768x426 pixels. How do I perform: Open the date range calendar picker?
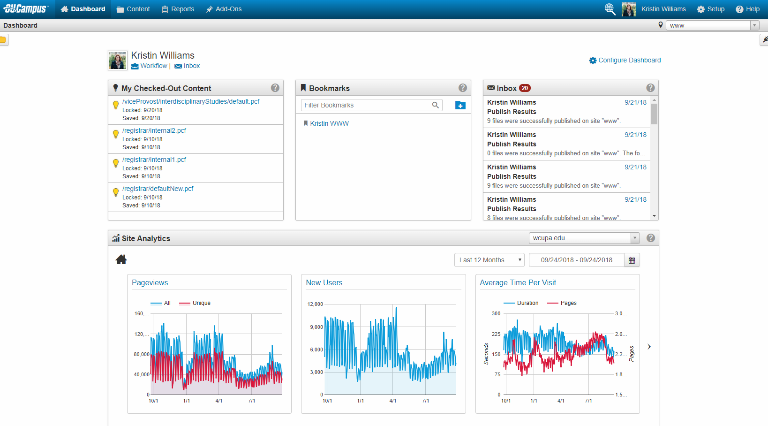(631, 260)
